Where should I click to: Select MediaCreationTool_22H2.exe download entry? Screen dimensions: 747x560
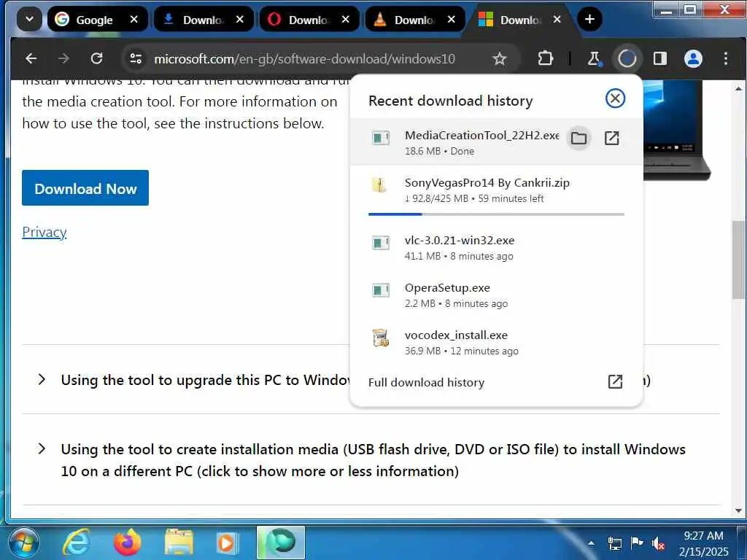coord(496,142)
